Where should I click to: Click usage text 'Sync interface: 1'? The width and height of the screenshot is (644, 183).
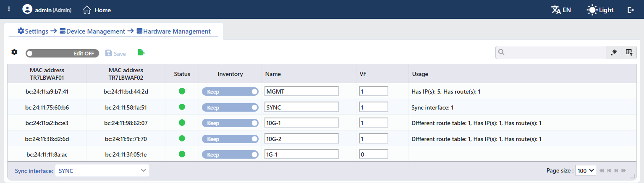pyautogui.click(x=432, y=107)
